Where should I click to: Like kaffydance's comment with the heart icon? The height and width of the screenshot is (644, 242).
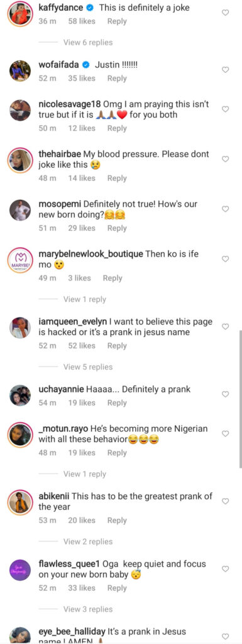point(225,13)
